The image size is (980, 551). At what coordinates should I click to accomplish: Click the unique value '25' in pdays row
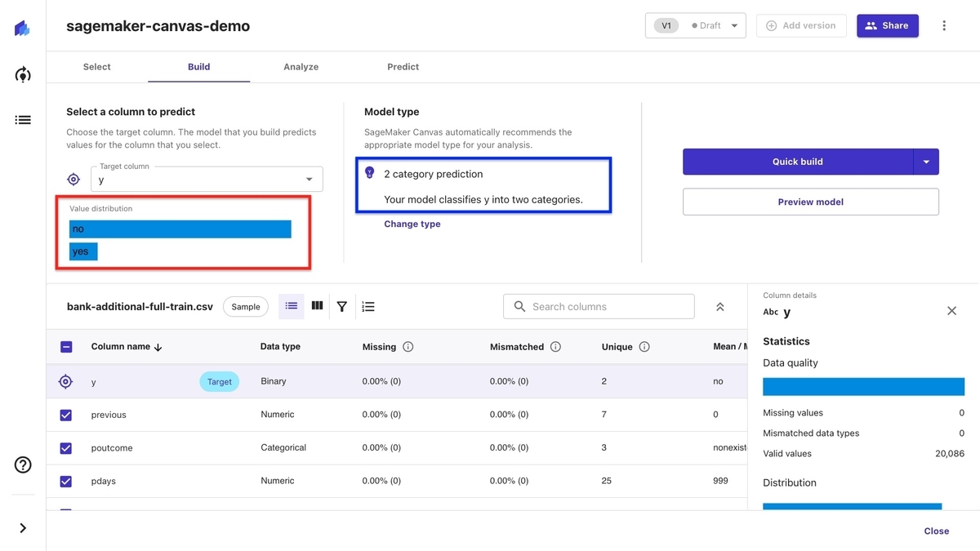click(607, 481)
